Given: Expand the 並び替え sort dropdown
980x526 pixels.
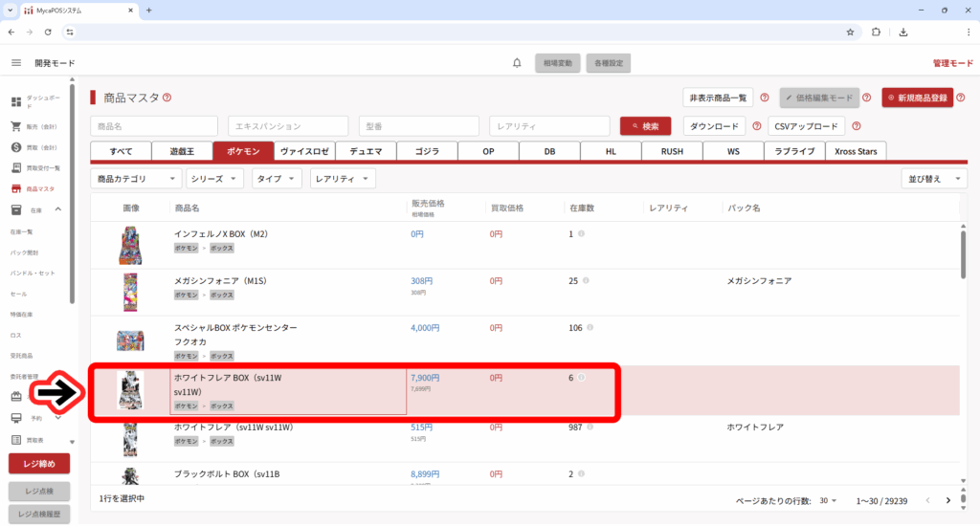Looking at the screenshot, I should (x=934, y=179).
